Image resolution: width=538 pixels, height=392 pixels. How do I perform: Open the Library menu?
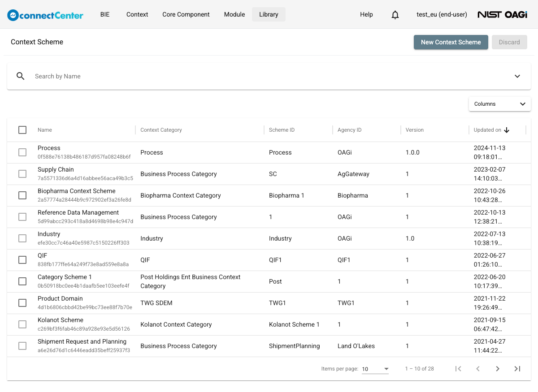pos(269,14)
